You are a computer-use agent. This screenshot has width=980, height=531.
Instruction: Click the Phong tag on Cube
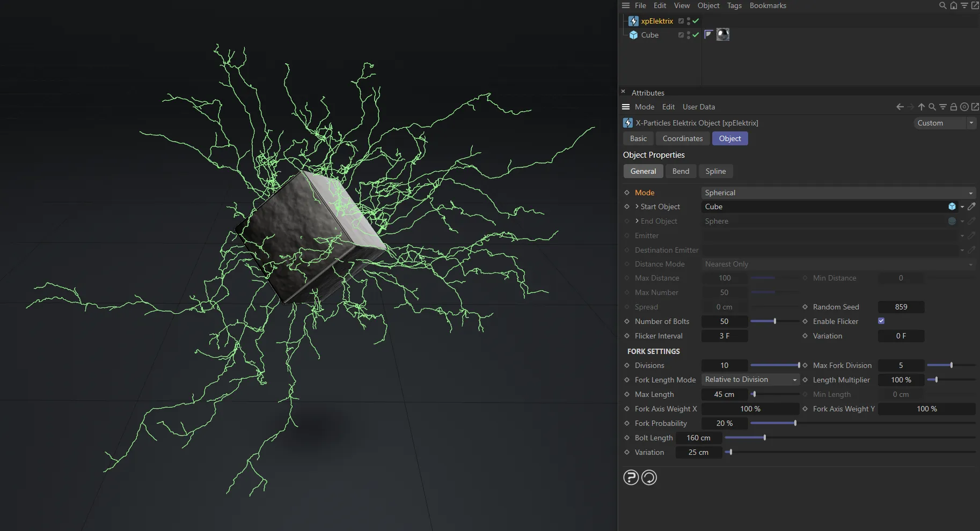(708, 35)
